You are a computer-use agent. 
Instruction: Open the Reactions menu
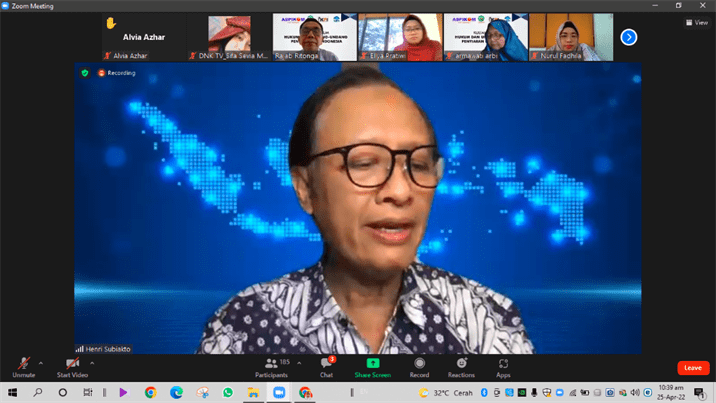click(461, 367)
